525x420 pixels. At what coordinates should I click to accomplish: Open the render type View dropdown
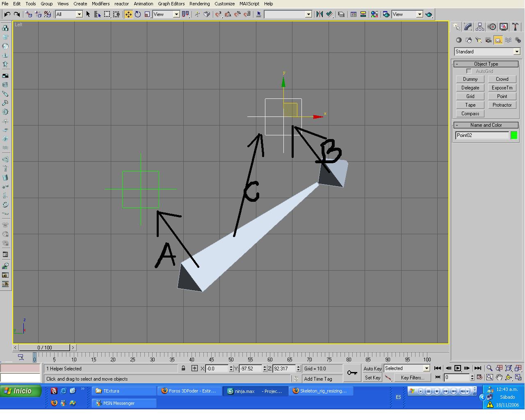coord(407,14)
